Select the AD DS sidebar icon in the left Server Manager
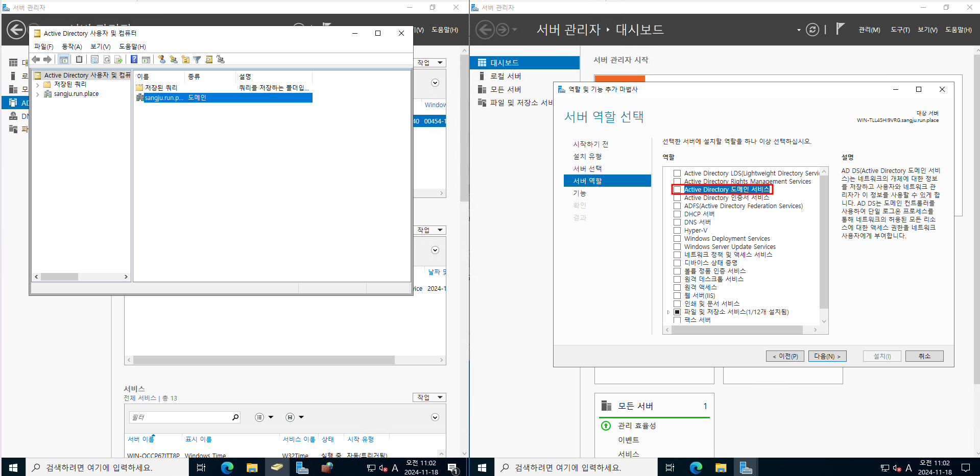 [13, 103]
